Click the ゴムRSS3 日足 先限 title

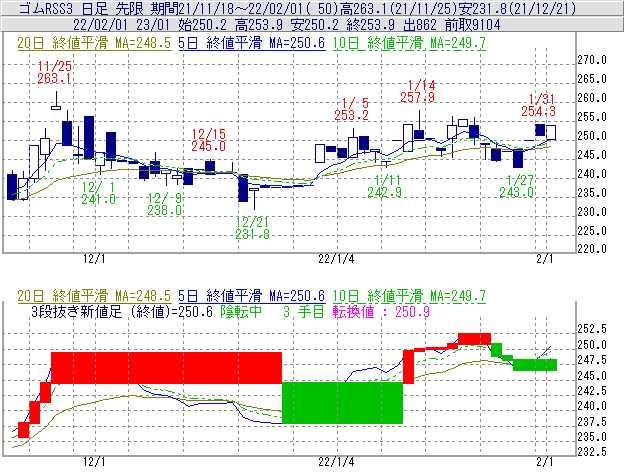click(82, 8)
